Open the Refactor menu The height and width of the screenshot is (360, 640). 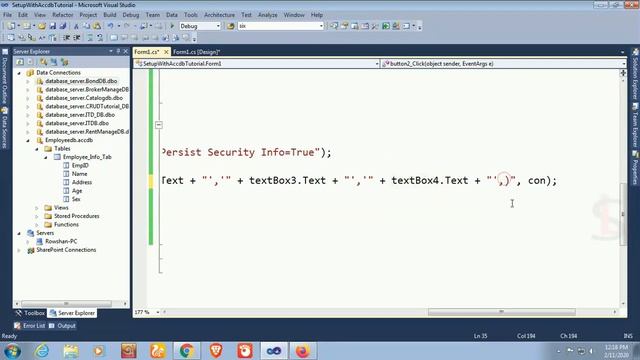coord(62,15)
